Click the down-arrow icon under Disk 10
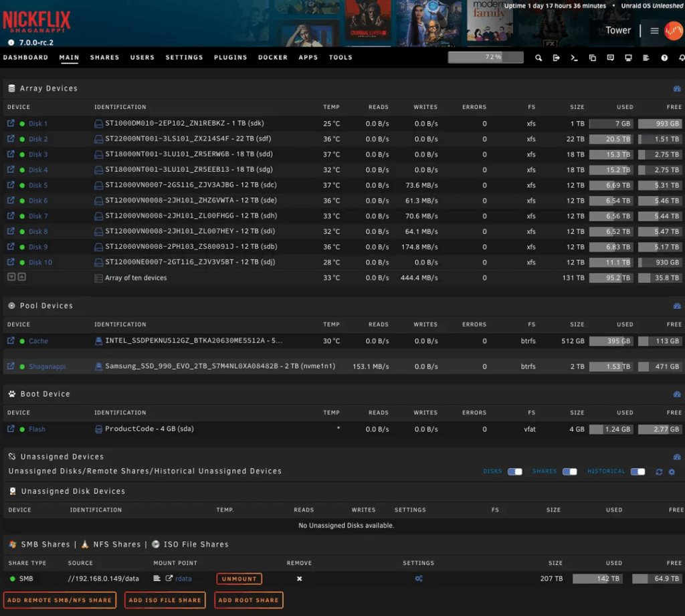This screenshot has width=685, height=616. pyautogui.click(x=11, y=276)
